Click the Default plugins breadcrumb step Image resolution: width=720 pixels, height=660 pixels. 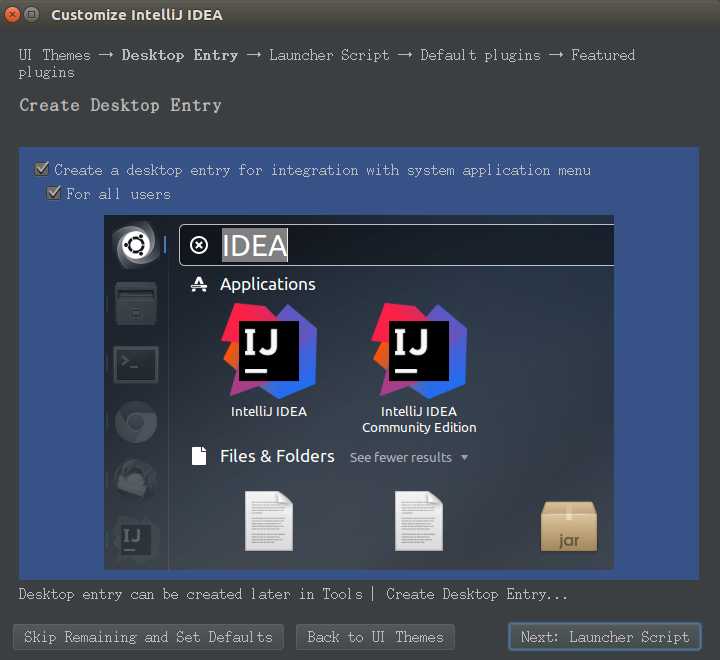point(480,55)
